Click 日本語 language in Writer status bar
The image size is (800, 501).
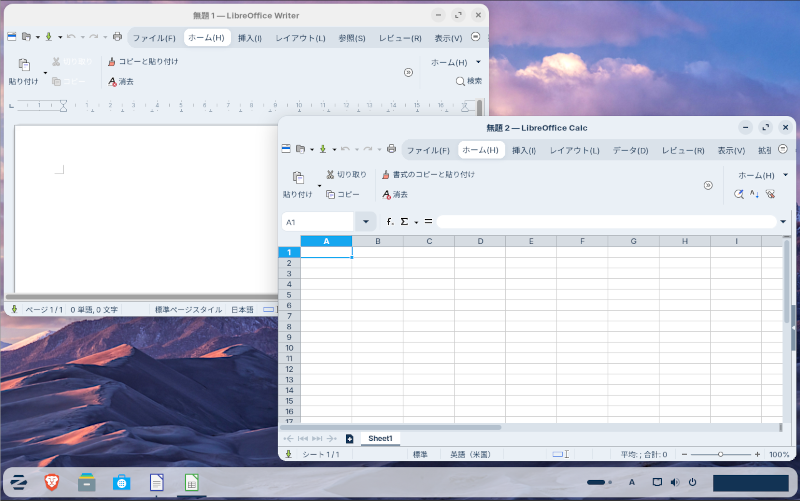coord(242,309)
